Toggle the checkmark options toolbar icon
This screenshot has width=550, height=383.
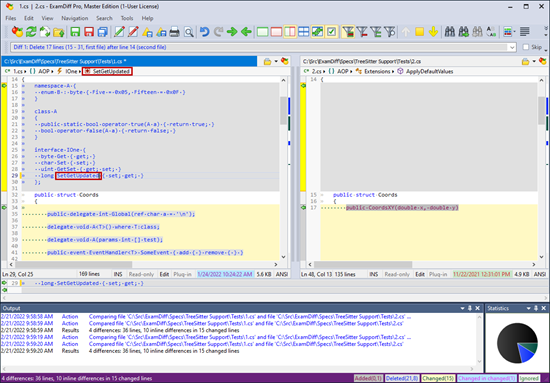(331, 32)
